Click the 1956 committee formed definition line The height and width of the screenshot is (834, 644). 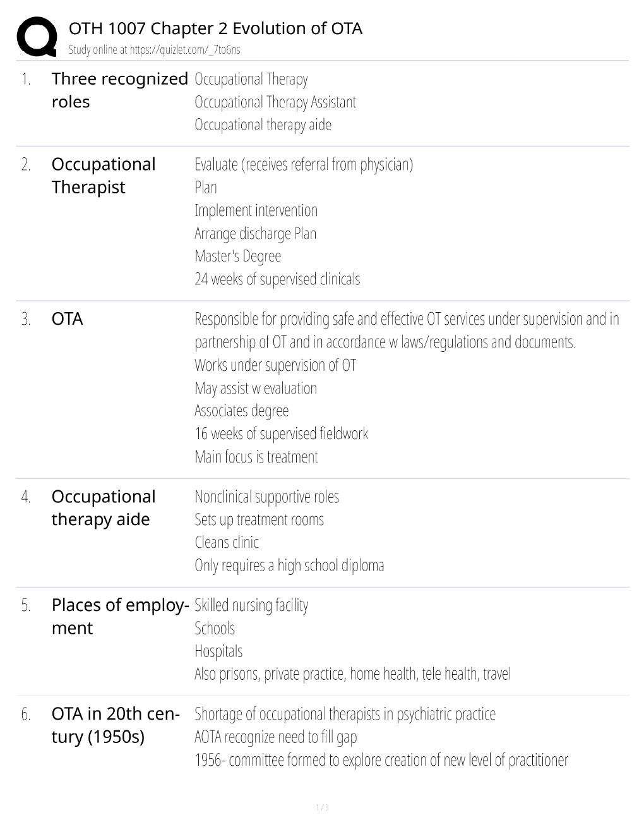point(381,760)
